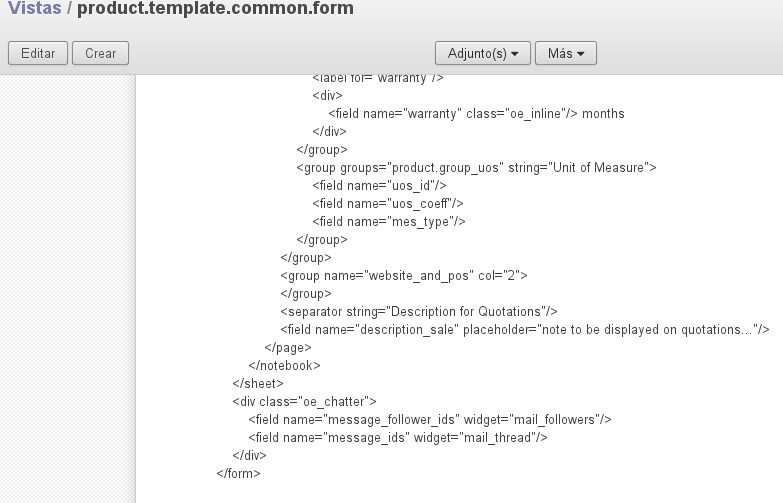
Task: Select the Description for Quotations separator line
Action: (x=419, y=312)
